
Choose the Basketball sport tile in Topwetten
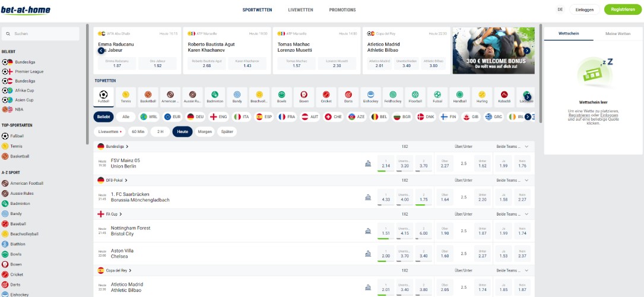[x=148, y=97]
